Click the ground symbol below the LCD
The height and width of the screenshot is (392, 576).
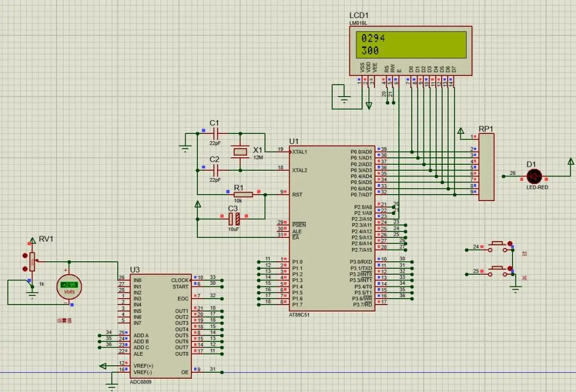[x=345, y=99]
